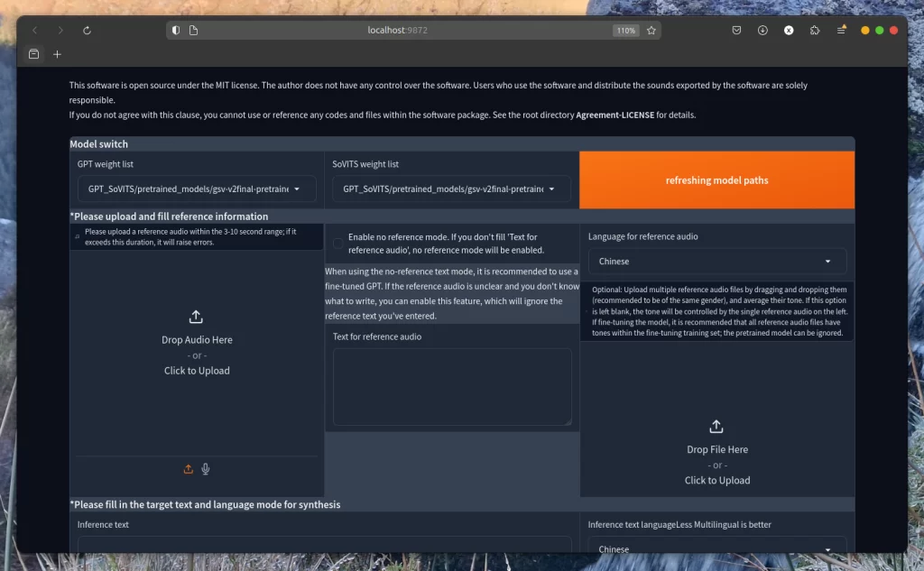Click the 110% zoom level indicator
The image size is (924, 571).
click(x=625, y=31)
